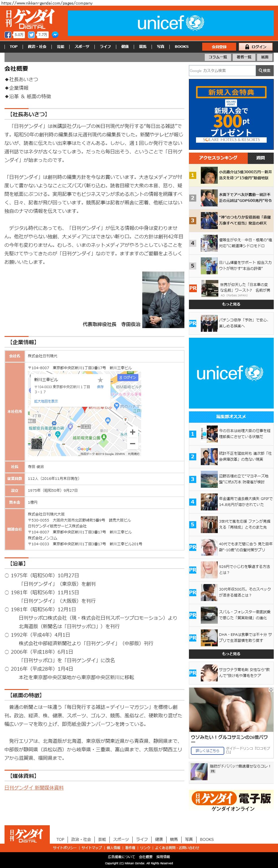
Task: Click the 紙面 button
Action: (x=265, y=57)
